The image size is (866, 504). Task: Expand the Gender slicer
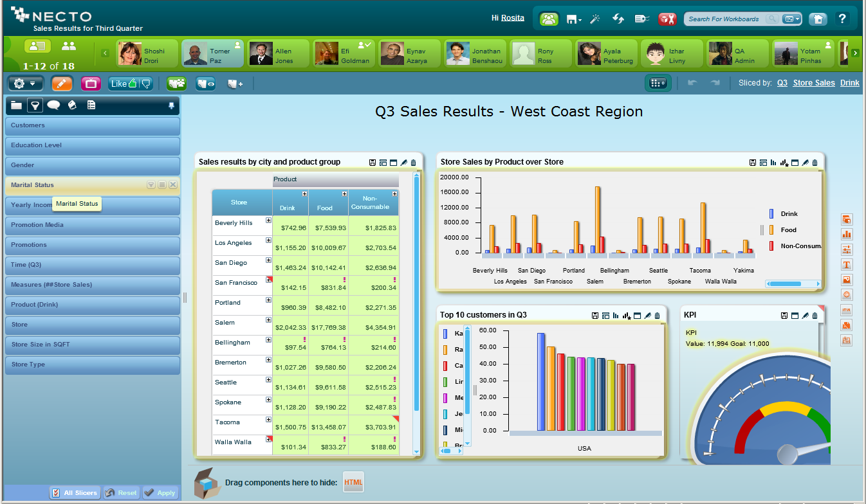point(92,165)
